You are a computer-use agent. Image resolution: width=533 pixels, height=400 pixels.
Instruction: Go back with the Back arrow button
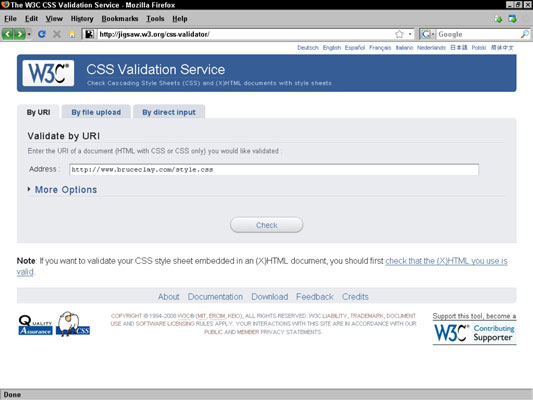7,34
